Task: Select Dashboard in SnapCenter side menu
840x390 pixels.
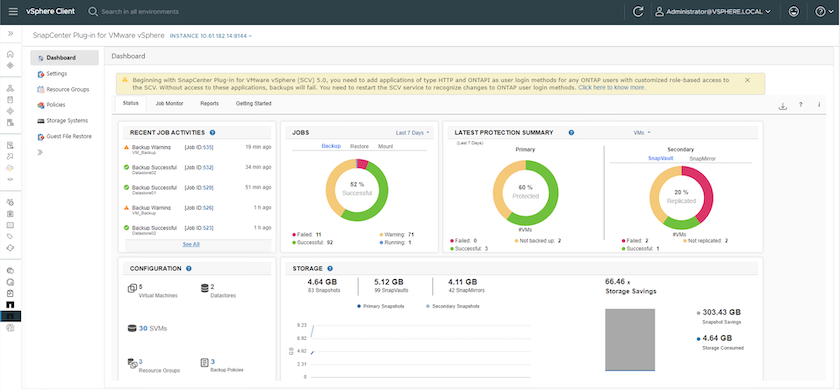Action: 64,58
